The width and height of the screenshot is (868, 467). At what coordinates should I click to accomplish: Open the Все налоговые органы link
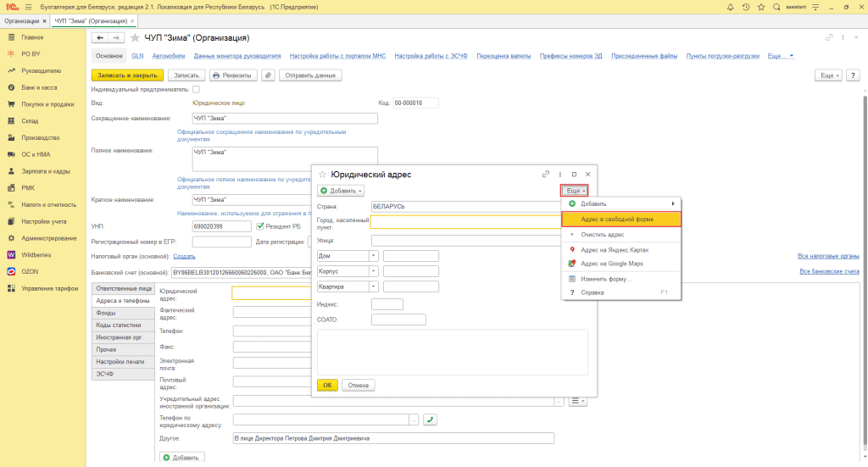pos(828,256)
